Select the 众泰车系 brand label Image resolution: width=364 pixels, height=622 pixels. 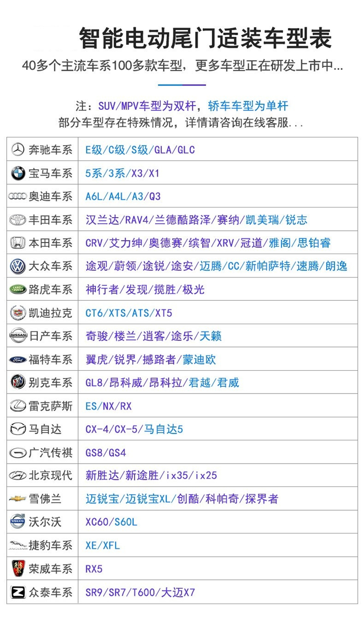[x=50, y=592]
